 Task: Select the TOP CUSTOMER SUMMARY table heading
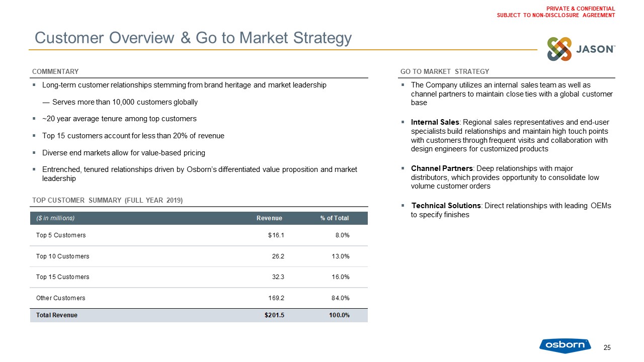(107, 201)
